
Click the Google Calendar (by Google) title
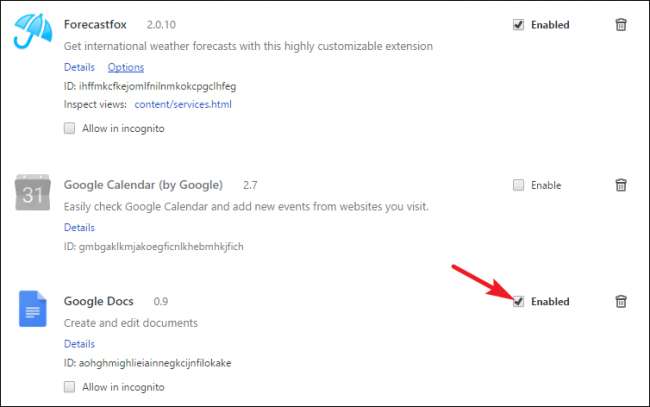point(143,185)
